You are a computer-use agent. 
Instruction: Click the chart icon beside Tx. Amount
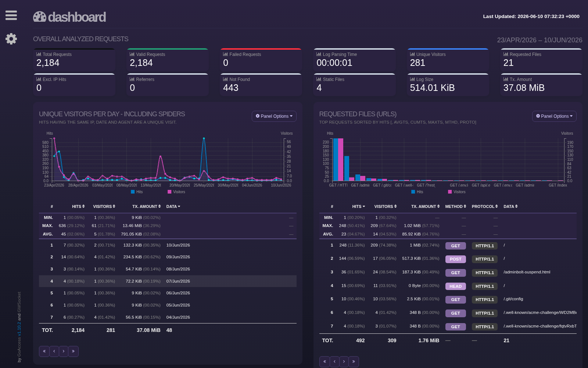tap(506, 79)
